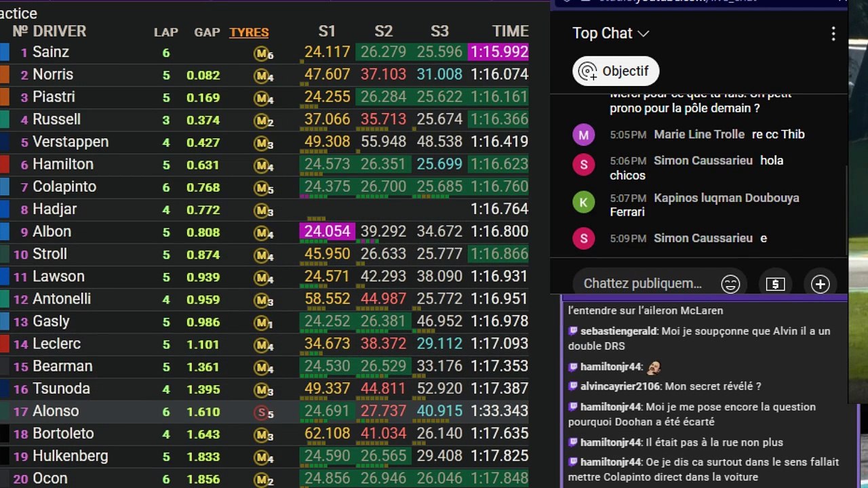The image size is (868, 488).
Task: Click Stroll's team color swatch
Action: tap(4, 254)
